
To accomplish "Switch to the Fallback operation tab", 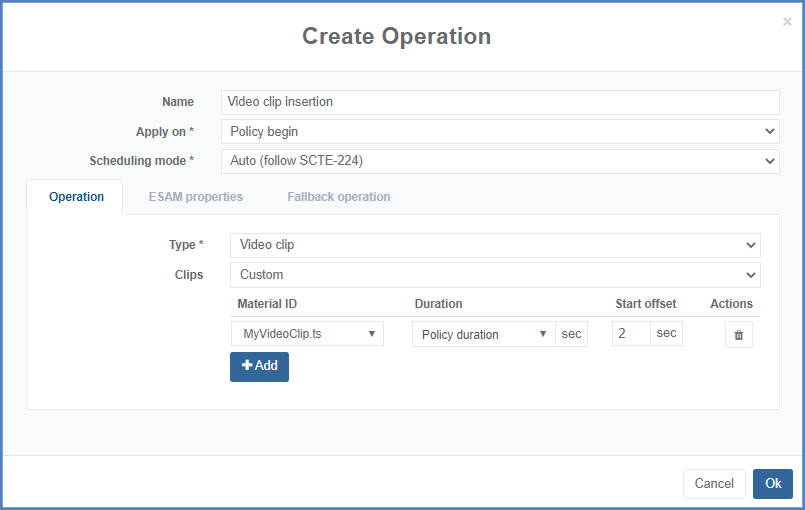I will pyautogui.click(x=338, y=197).
